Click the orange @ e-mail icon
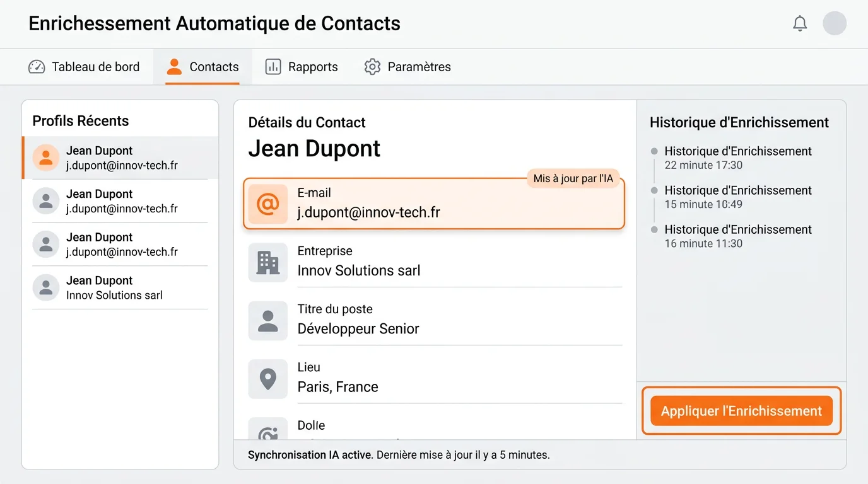Viewport: 868px width, 484px height. (x=267, y=204)
